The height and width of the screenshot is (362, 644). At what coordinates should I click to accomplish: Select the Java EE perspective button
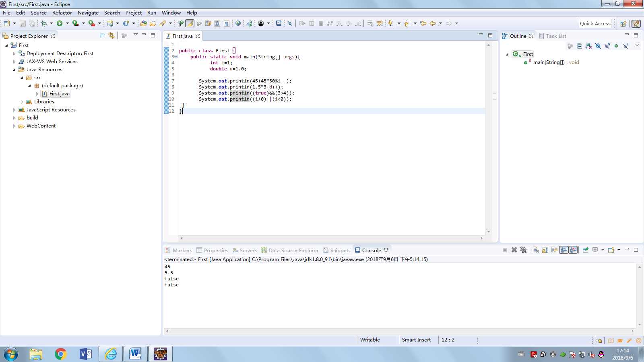636,23
